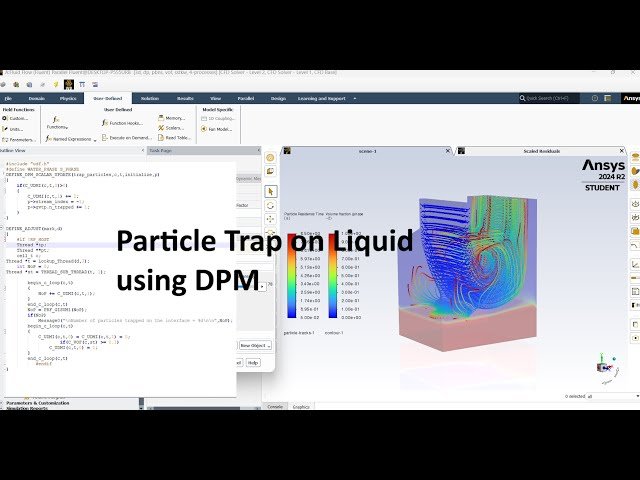This screenshot has height=480, width=640.
Task: Close the Scaled Residuals tab
Action: click(x=622, y=151)
